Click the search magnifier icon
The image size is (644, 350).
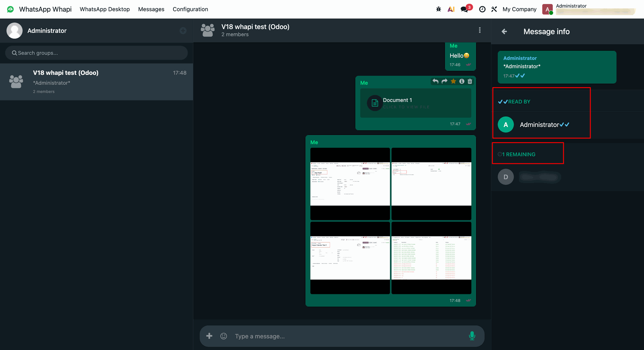[14, 53]
